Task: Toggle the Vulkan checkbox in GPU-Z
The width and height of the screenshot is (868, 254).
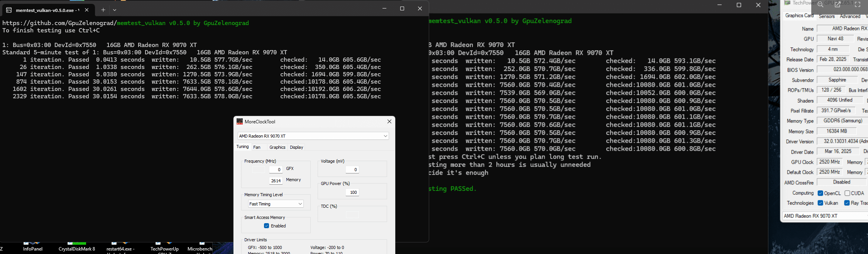Action: (x=820, y=203)
